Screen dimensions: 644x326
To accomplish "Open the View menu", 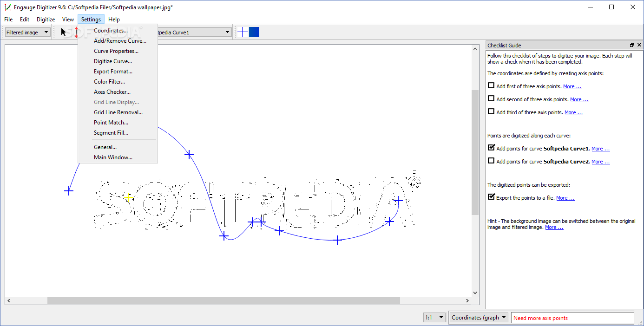I will point(68,20).
